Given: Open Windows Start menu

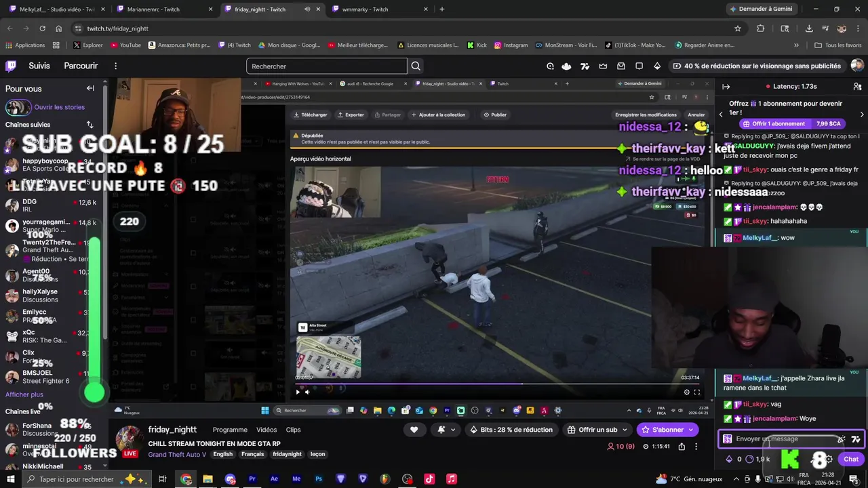Looking at the screenshot, I should point(11,479).
